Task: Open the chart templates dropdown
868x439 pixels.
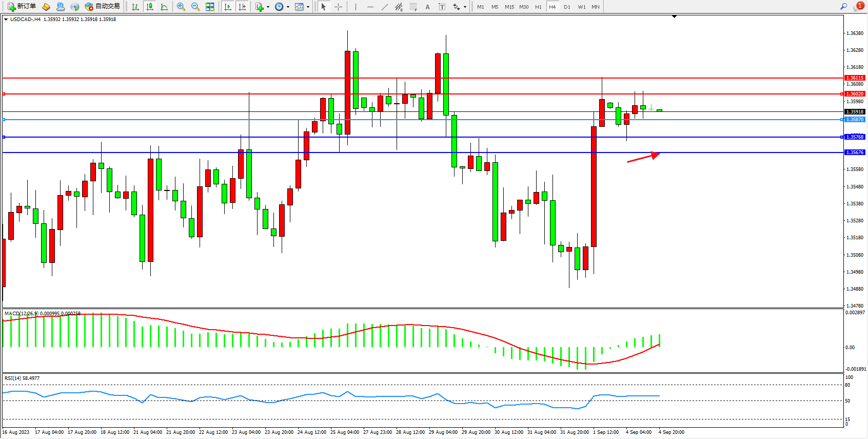Action: 308,7
